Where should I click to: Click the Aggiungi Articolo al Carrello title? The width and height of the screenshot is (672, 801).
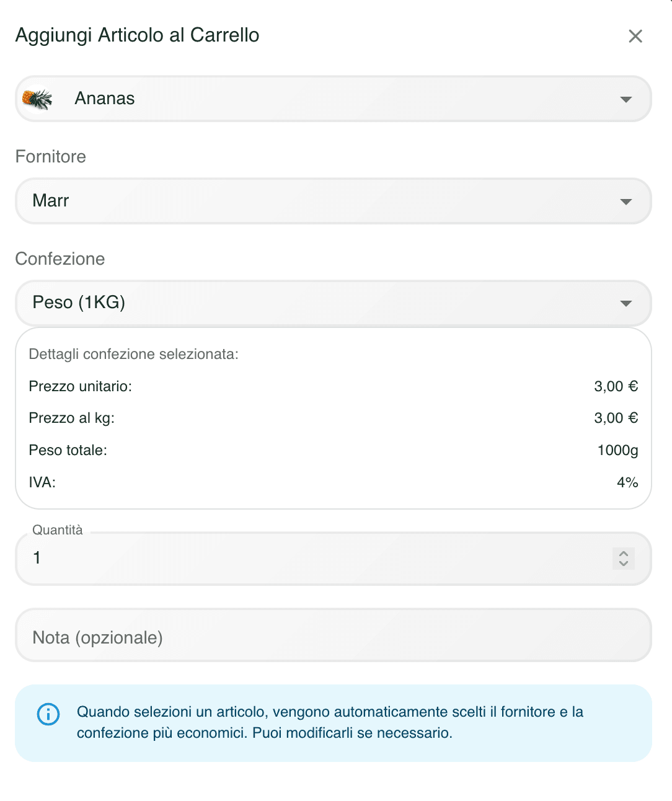(x=137, y=35)
